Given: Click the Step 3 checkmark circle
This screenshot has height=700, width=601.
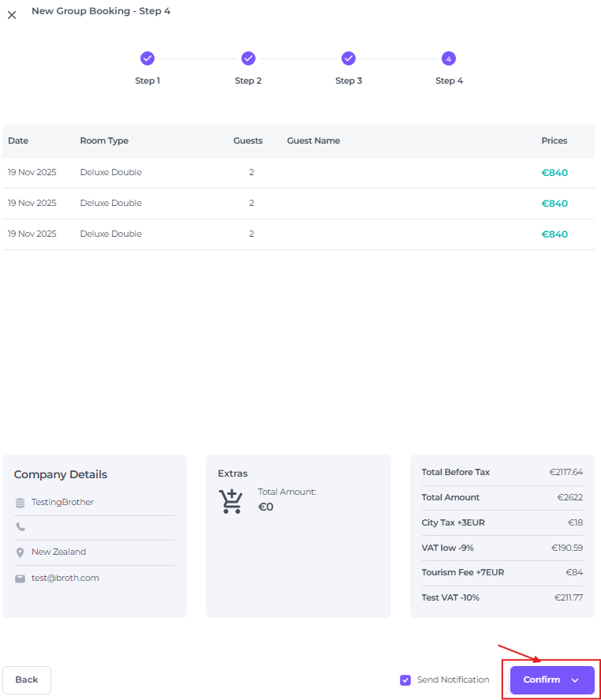Looking at the screenshot, I should [349, 58].
